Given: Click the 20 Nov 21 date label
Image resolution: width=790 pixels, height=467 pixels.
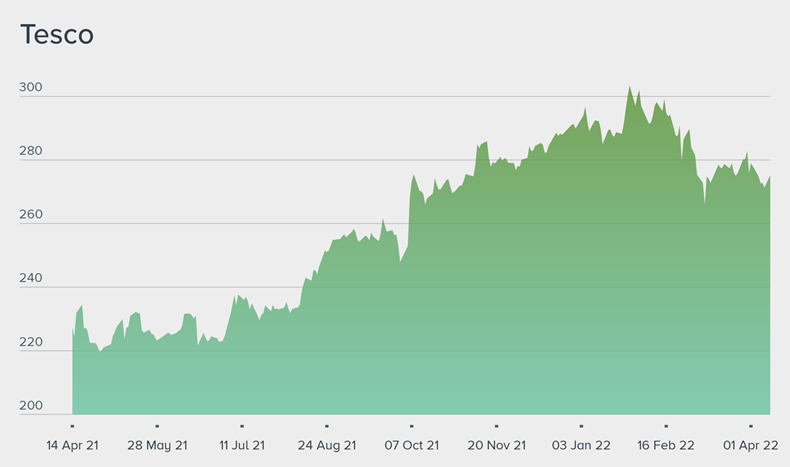Looking at the screenshot, I should click(497, 445).
